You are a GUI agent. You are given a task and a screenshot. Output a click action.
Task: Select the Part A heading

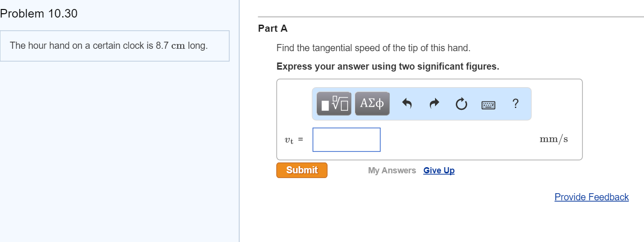coord(273,28)
